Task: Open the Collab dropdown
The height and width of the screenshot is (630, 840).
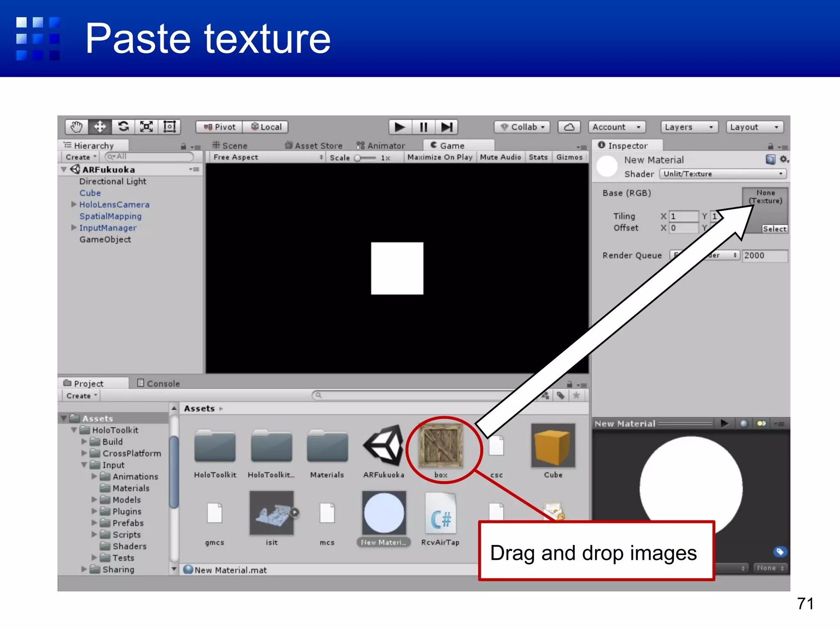Action: [522, 127]
